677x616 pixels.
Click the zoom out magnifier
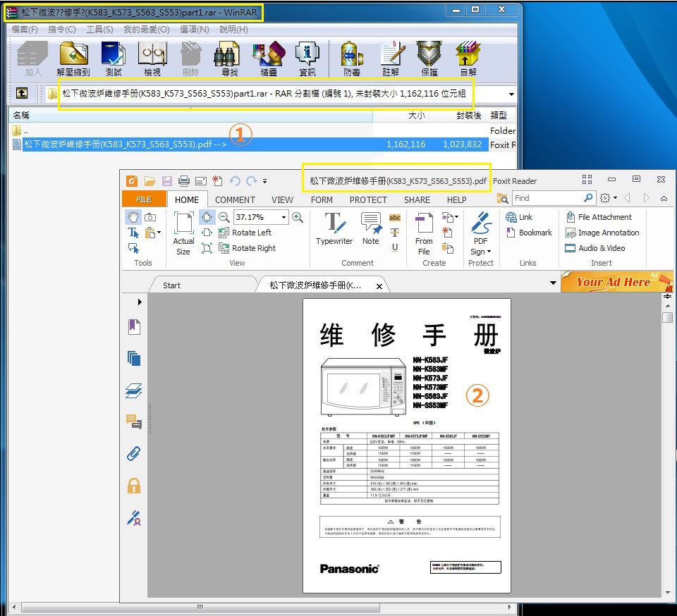(x=224, y=217)
